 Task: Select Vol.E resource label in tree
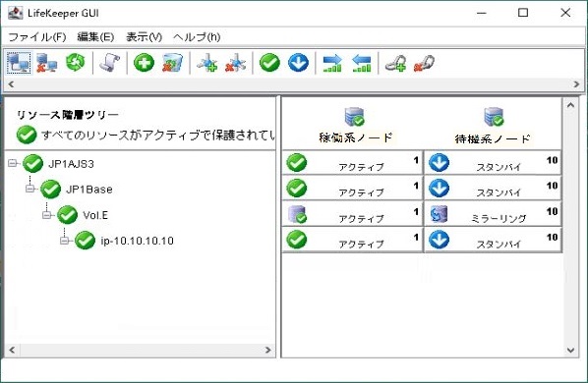tap(95, 215)
